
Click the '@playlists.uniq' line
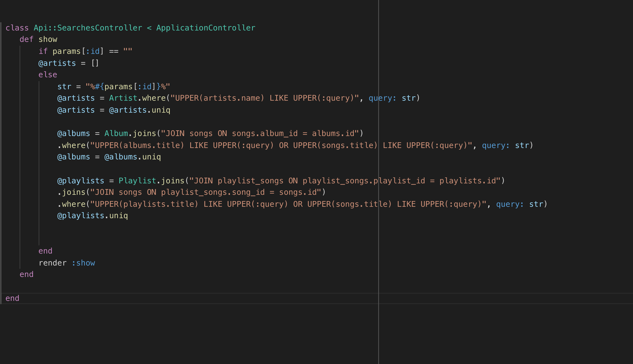93,216
